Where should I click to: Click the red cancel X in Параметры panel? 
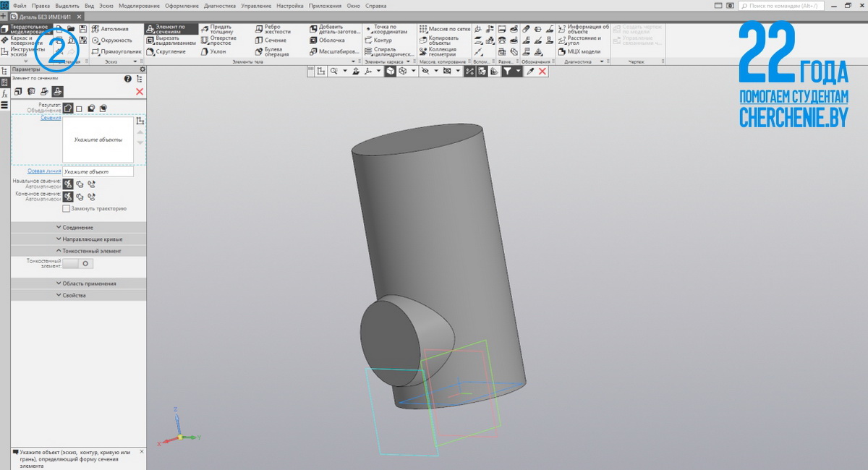coord(140,92)
